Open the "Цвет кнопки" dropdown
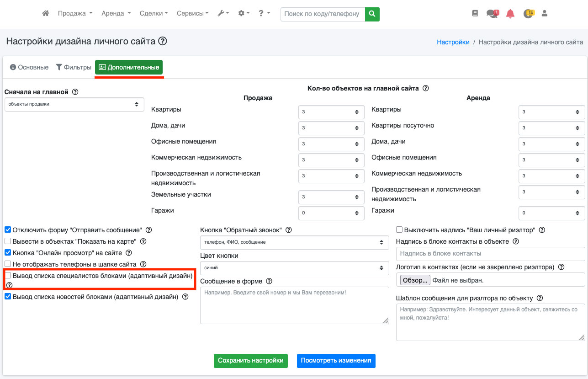The width and height of the screenshot is (588, 379). (x=294, y=268)
